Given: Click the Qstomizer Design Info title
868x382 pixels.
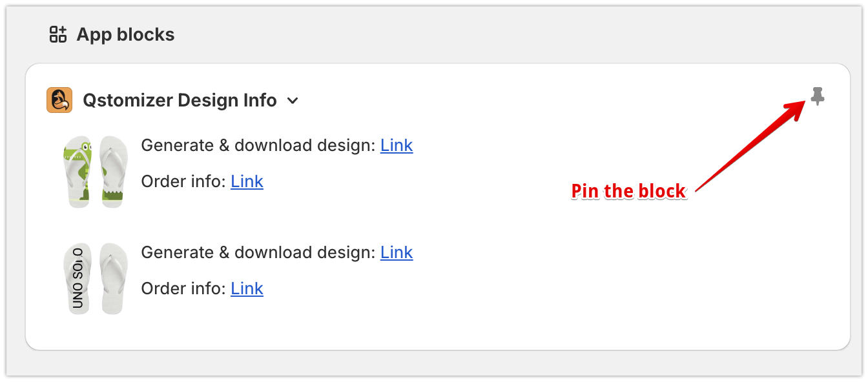Looking at the screenshot, I should pos(180,101).
